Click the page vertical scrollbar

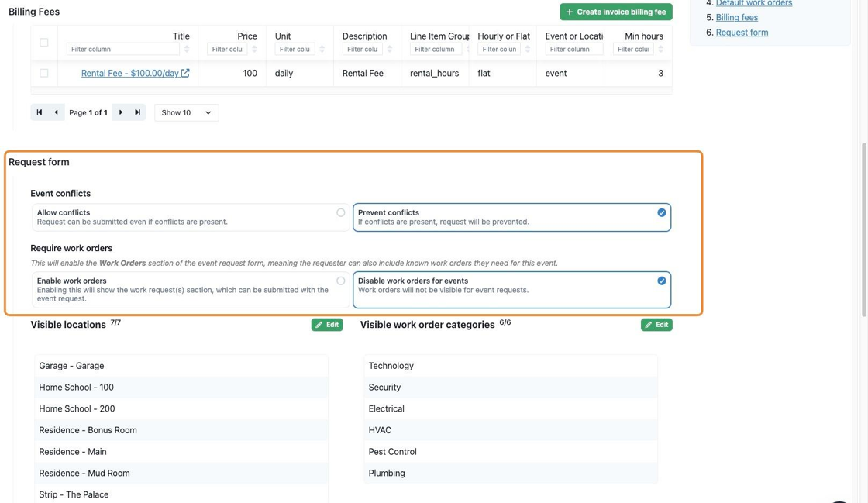[863, 229]
